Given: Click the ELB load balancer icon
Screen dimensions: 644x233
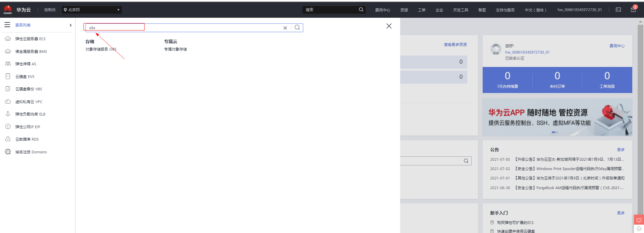Looking at the screenshot, I should pos(8,114).
